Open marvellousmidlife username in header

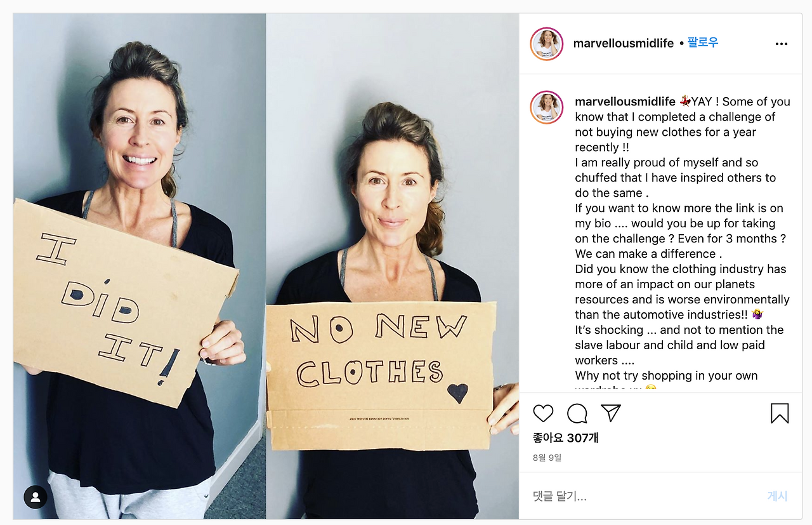pos(624,43)
